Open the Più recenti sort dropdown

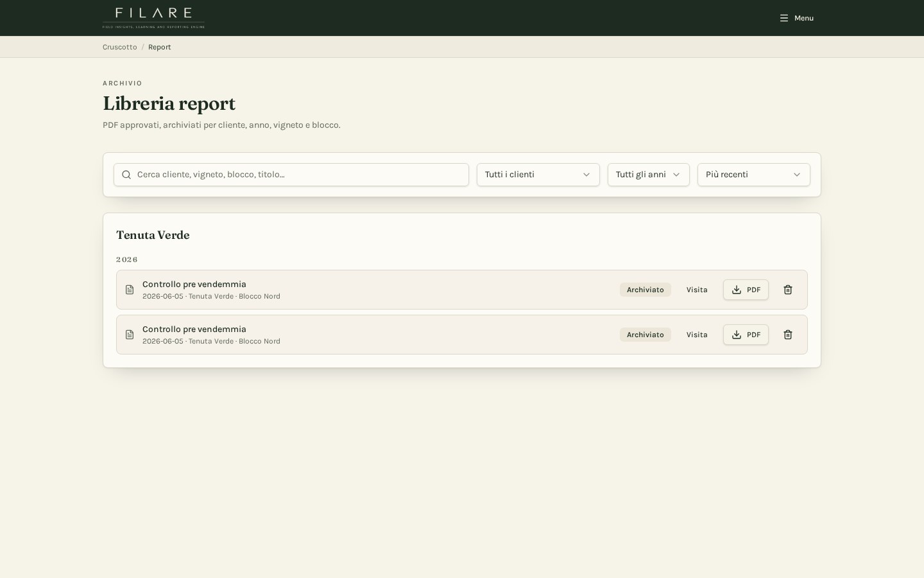tap(754, 175)
